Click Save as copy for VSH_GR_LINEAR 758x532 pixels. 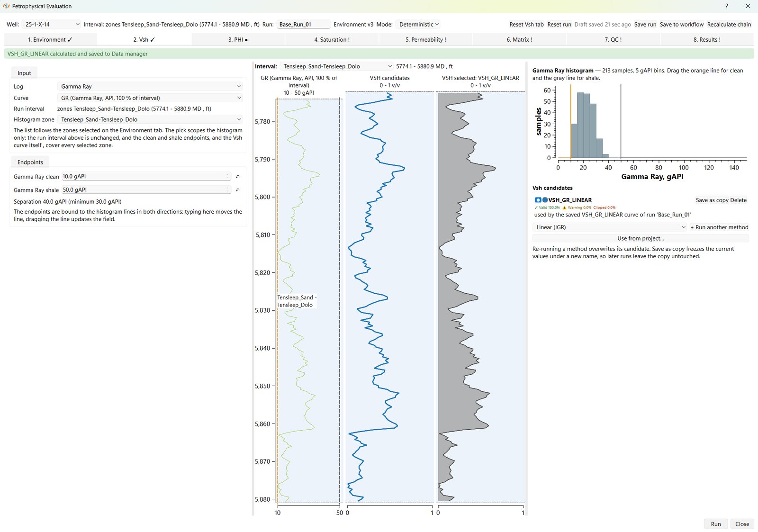(712, 200)
